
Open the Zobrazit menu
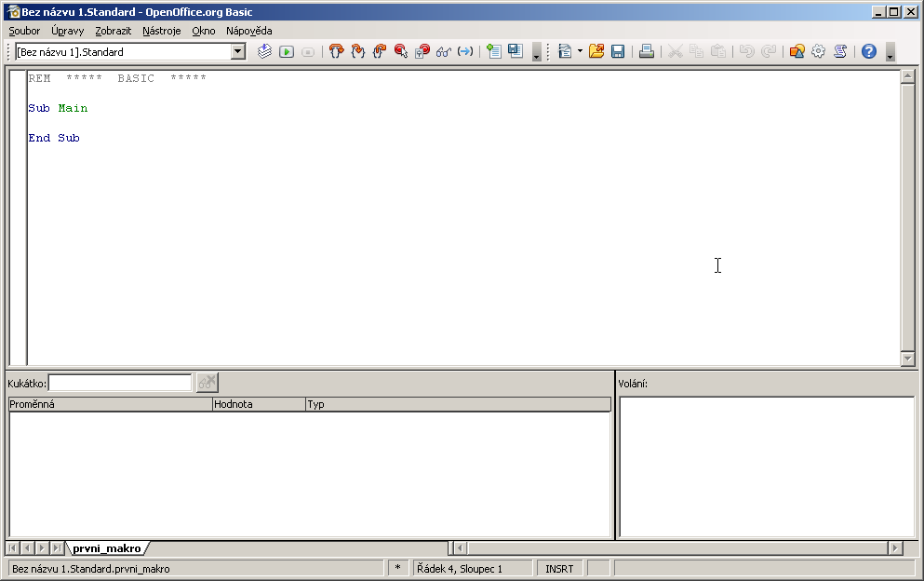click(x=114, y=31)
